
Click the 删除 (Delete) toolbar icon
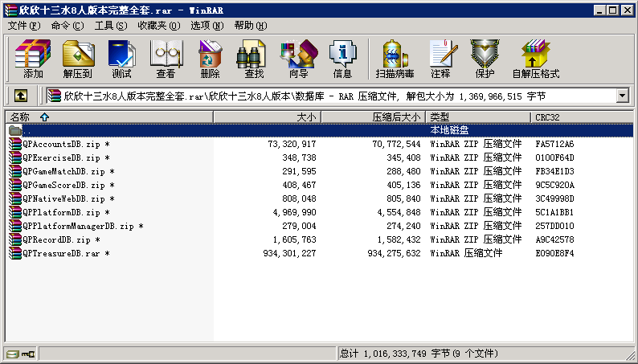(x=210, y=59)
